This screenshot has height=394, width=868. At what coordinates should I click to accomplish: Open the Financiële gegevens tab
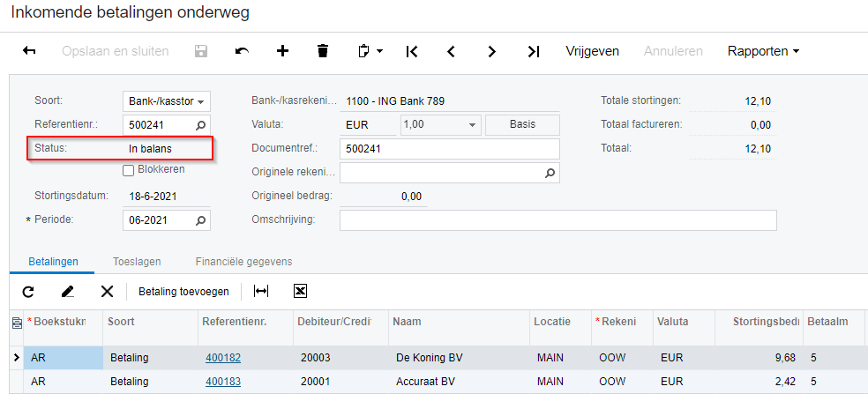231,262
